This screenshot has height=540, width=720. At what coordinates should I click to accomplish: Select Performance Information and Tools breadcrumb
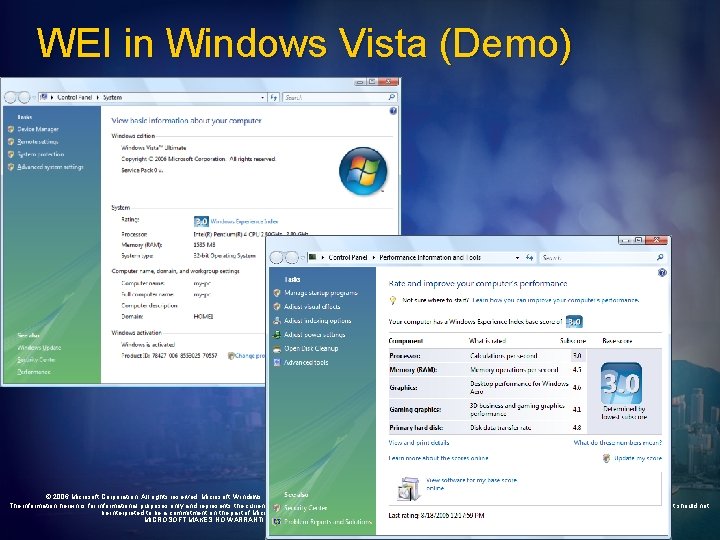pos(430,258)
